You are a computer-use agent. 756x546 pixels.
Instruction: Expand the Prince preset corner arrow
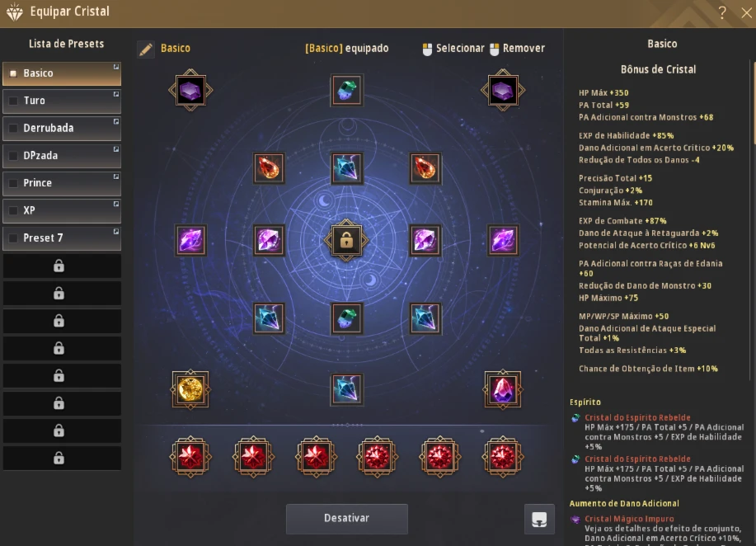tap(116, 177)
